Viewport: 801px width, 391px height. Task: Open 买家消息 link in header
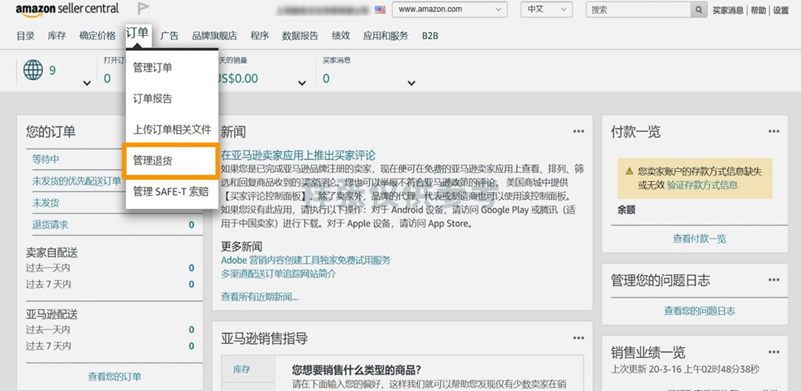point(728,10)
